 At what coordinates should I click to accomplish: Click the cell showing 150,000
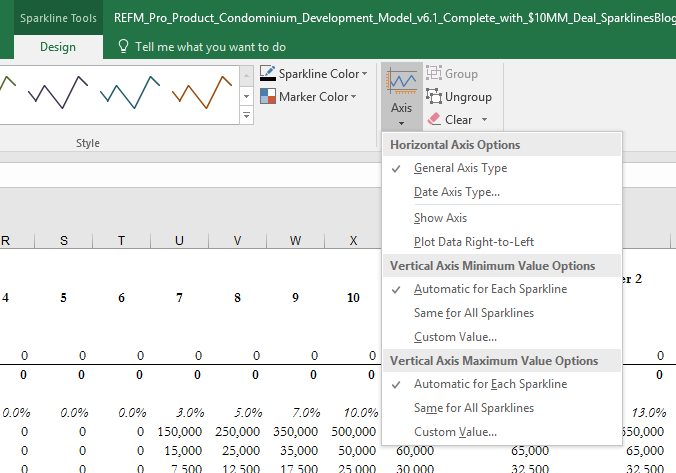(x=179, y=432)
